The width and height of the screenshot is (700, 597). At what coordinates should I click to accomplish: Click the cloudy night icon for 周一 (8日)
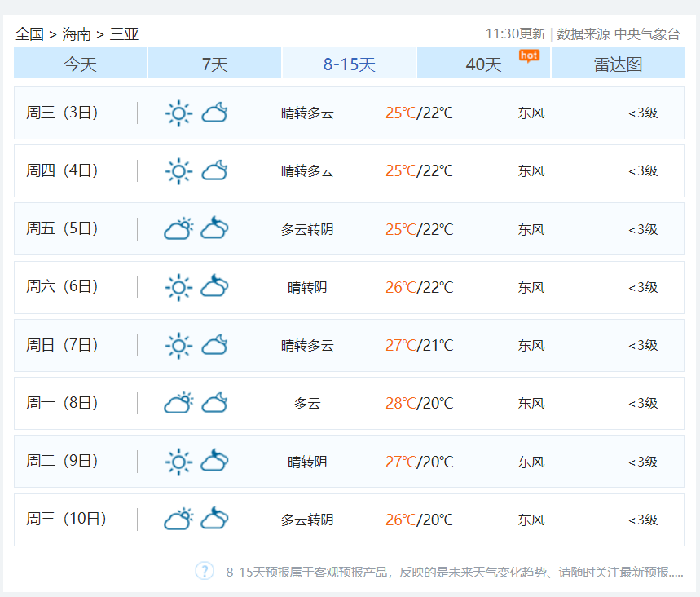click(214, 404)
